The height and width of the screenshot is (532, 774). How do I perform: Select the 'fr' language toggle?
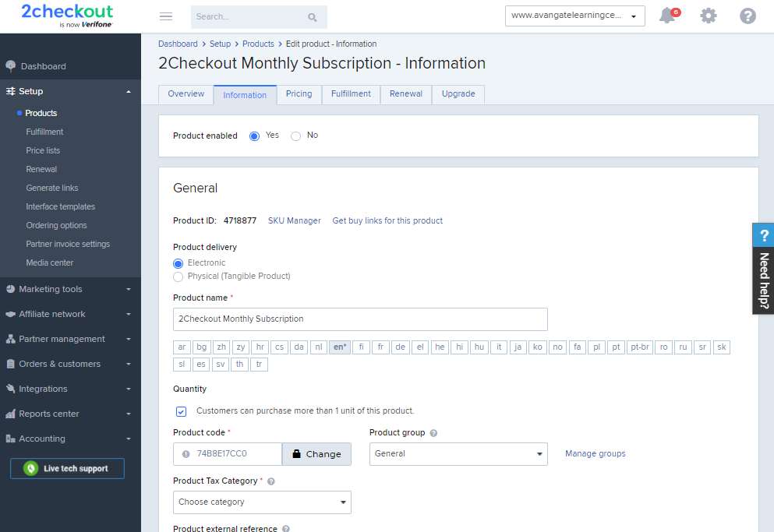(x=380, y=347)
